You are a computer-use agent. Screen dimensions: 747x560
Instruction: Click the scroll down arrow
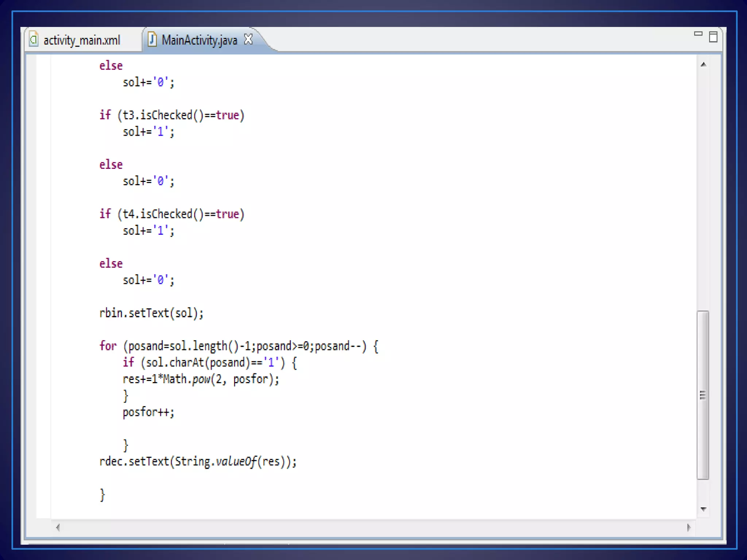pos(704,509)
